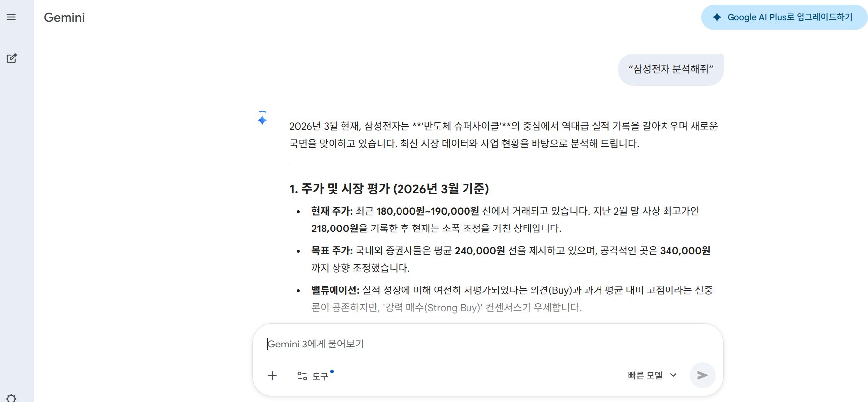Viewport: 868px width, 402px height.
Task: Click the plus attach icon
Action: pyautogui.click(x=272, y=376)
